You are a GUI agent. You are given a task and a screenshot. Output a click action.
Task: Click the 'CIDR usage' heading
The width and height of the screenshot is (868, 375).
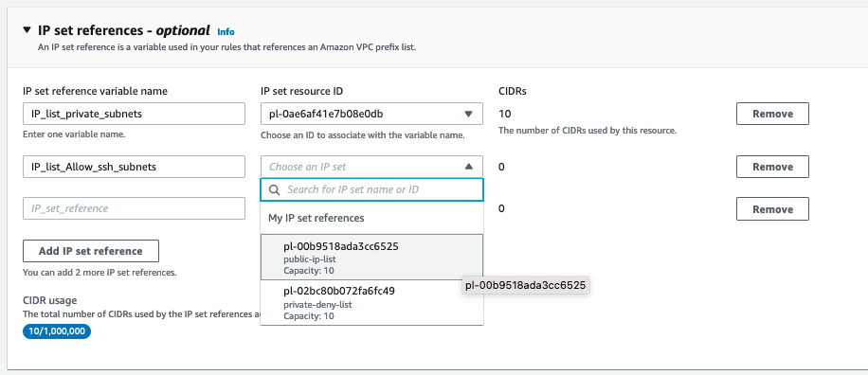(50, 300)
